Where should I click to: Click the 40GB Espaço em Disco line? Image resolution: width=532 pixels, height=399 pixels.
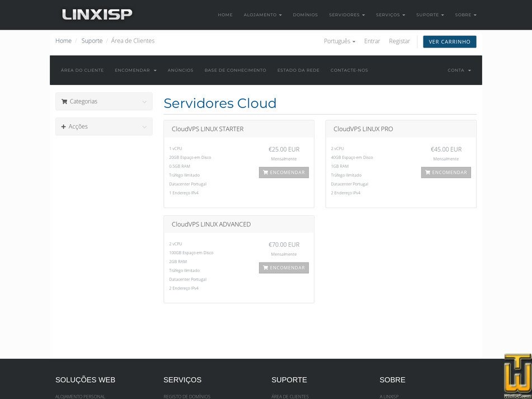point(352,157)
